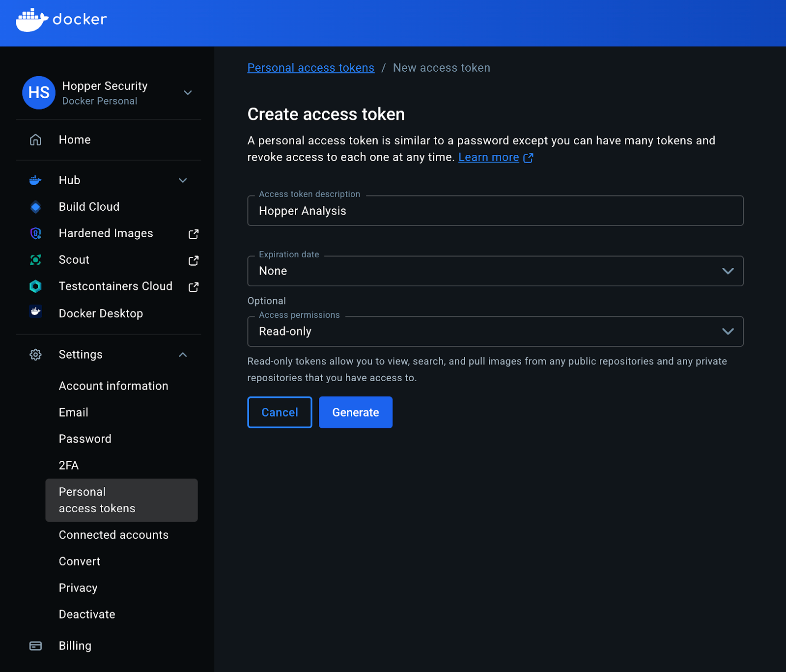Screen dimensions: 786x672
Task: Expand the Hopper Security account switcher chevron
Action: [x=188, y=92]
